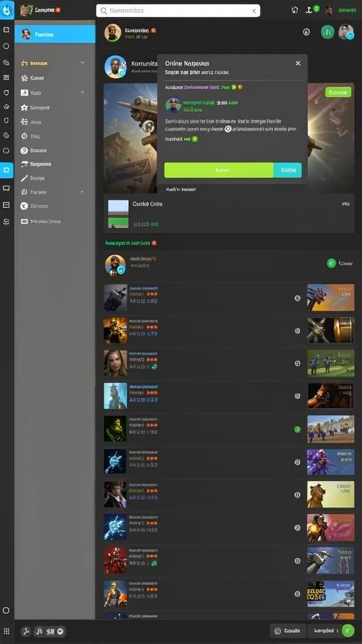Screen dimensions: 362x644
Task: Open the woman portrait thumbnail in the list
Action: tap(116, 363)
